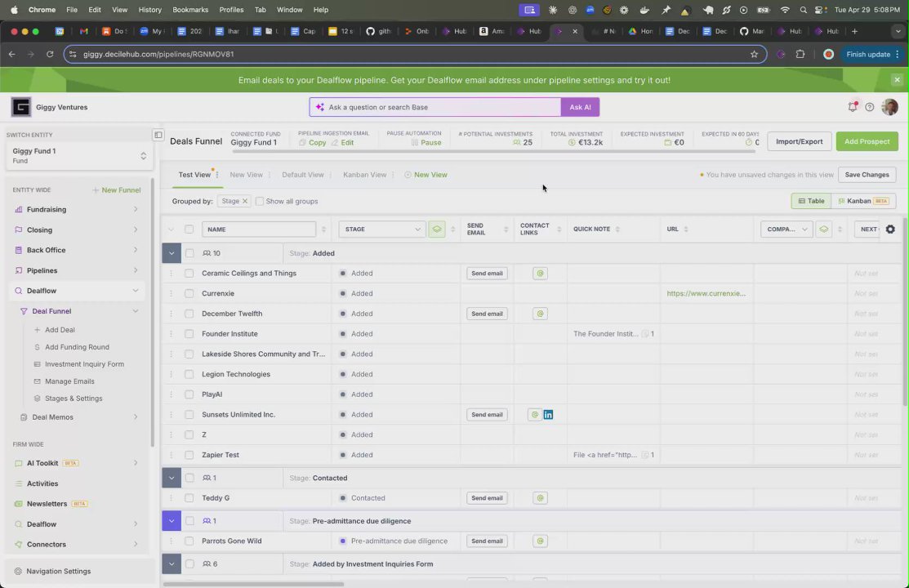Screen dimensions: 909x588
Task: Click the email contact icon for Teddy G
Action: pyautogui.click(x=540, y=498)
